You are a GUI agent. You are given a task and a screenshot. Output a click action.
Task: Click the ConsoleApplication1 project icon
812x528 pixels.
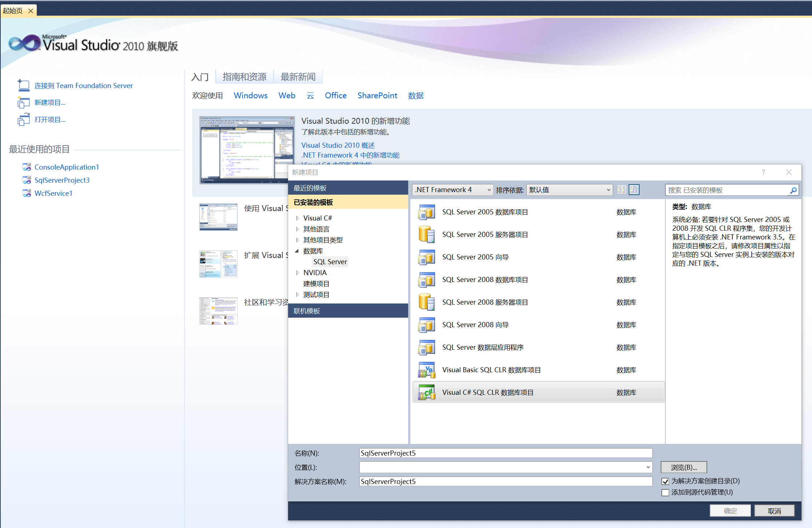[27, 167]
